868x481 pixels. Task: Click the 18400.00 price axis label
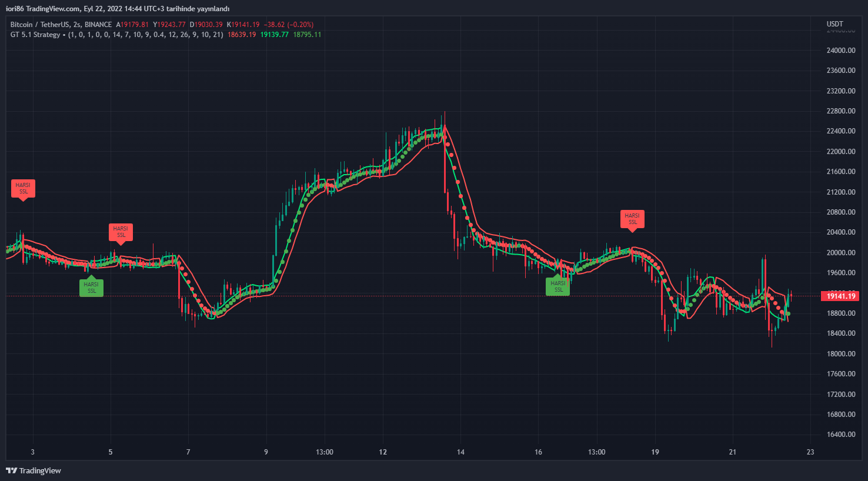(841, 333)
